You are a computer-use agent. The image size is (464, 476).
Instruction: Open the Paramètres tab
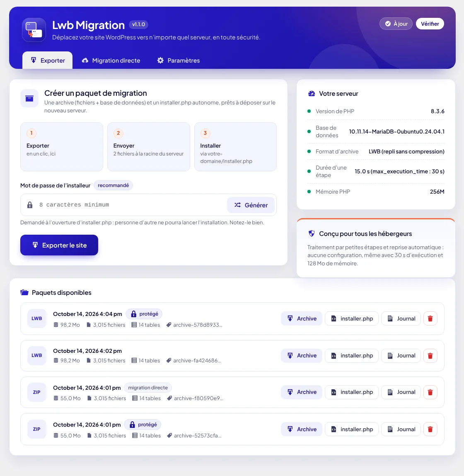[178, 61]
